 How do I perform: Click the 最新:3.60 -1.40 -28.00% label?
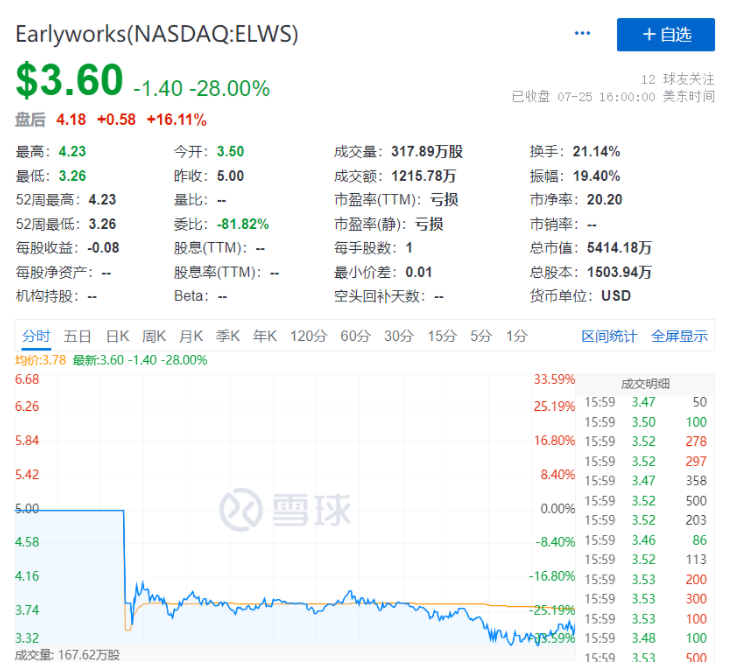point(140,360)
